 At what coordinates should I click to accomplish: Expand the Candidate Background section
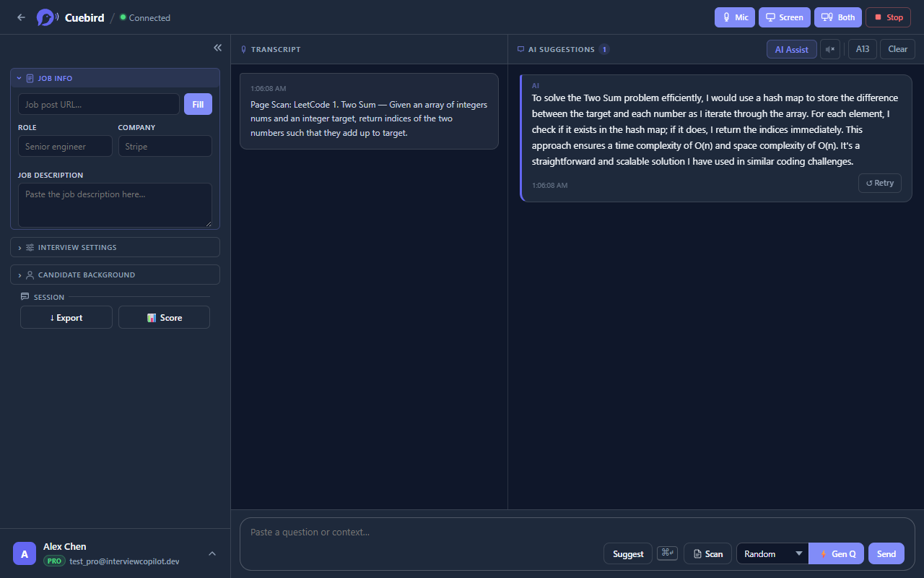[x=115, y=275]
